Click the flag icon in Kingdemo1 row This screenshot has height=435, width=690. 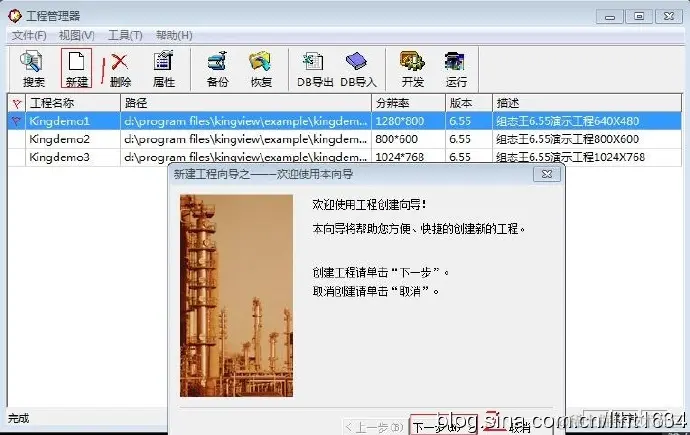(x=16, y=121)
